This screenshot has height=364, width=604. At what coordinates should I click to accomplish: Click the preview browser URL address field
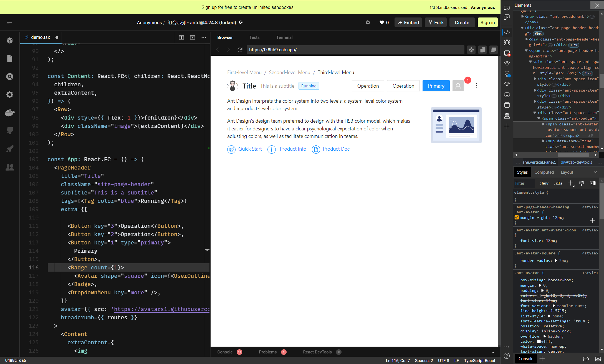click(355, 50)
